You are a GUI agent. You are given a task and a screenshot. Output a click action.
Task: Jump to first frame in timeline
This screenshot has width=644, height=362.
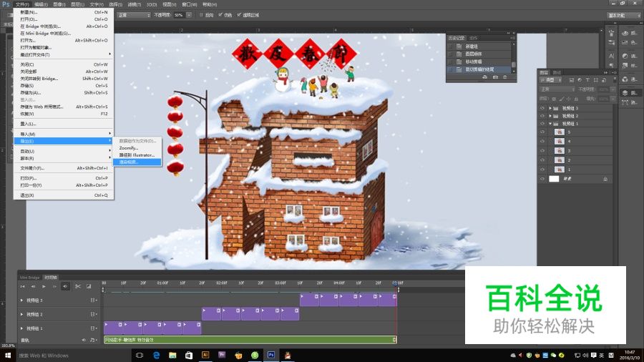tap(22, 286)
